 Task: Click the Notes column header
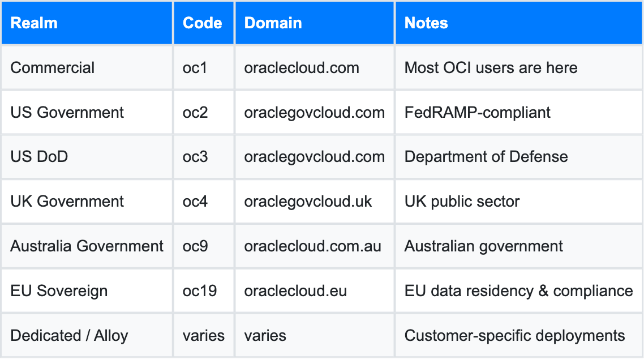519,23
